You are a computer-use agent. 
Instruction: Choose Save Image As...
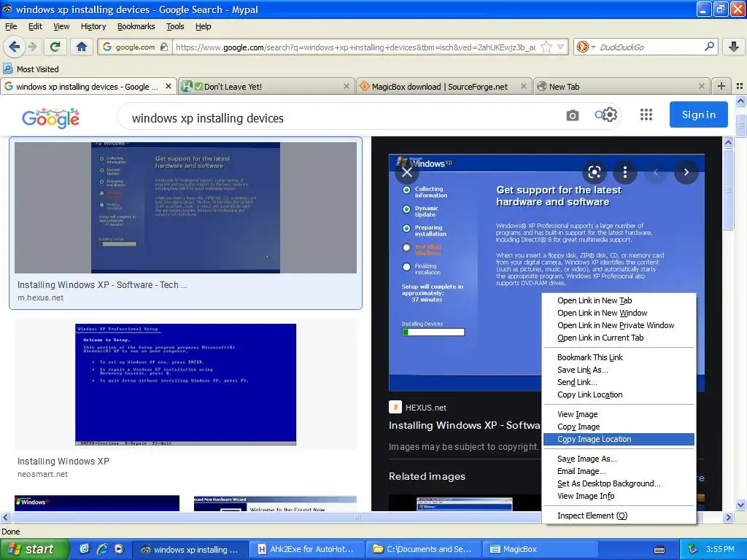pyautogui.click(x=619, y=459)
